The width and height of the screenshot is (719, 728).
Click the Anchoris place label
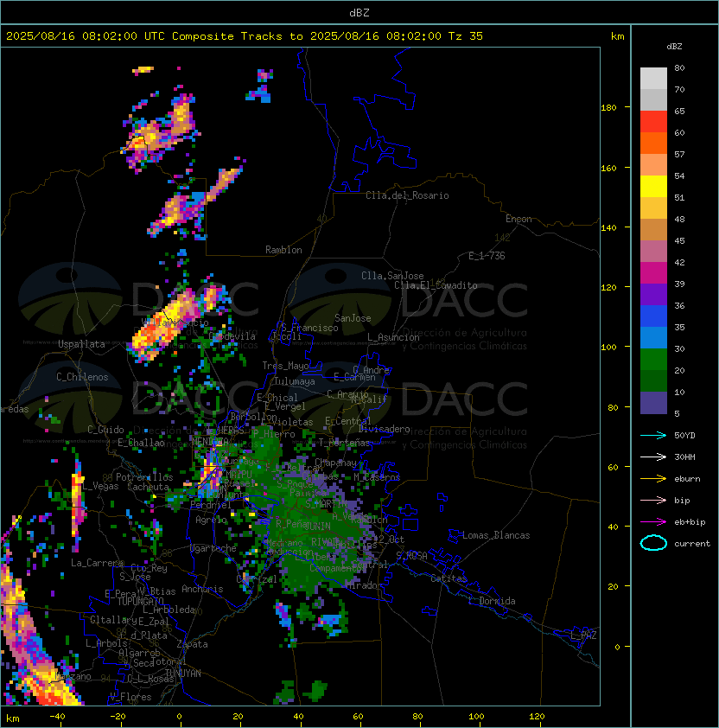pos(202,589)
